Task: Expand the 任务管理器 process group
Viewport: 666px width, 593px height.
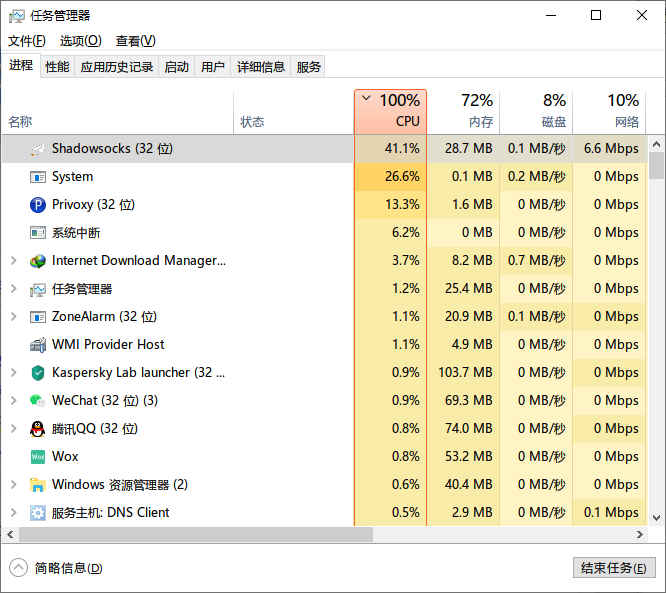Action: tap(14, 288)
